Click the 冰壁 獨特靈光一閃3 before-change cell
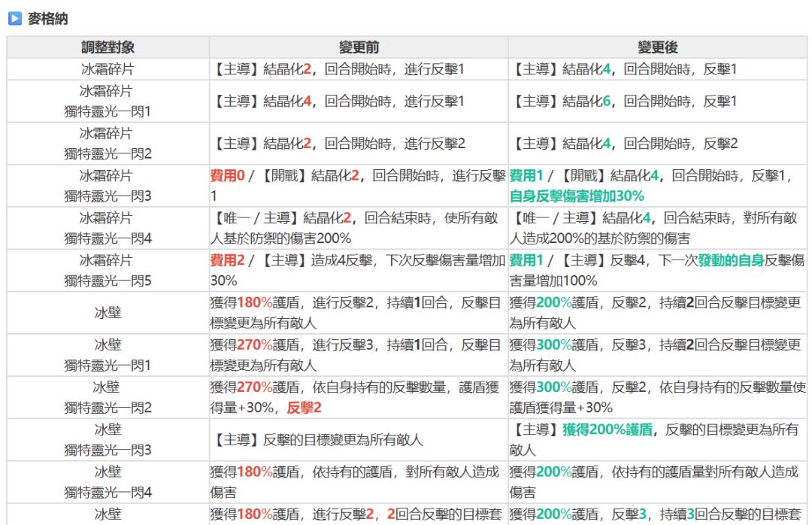Viewport: 812px width, 525px height. 359,440
